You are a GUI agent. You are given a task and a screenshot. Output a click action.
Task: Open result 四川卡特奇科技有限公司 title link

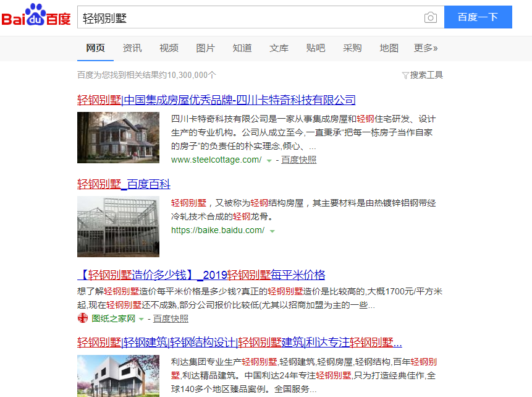pos(216,100)
